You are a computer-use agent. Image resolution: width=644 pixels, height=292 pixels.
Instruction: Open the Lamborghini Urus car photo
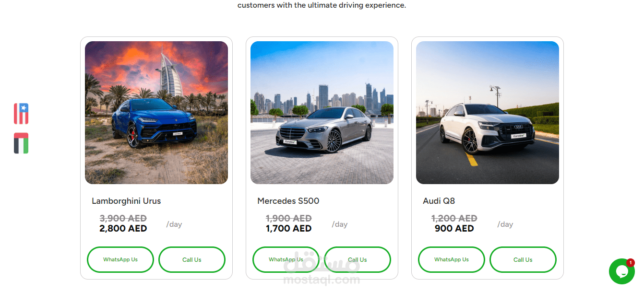[156, 113]
